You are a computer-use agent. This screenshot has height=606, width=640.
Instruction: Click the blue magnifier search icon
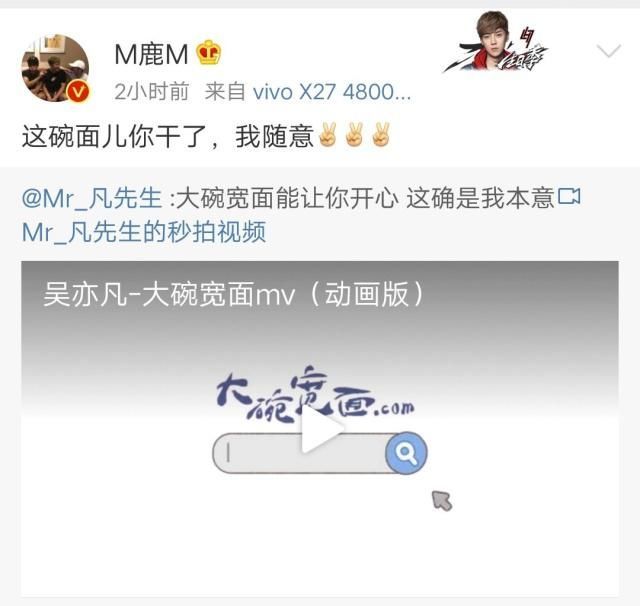406,453
